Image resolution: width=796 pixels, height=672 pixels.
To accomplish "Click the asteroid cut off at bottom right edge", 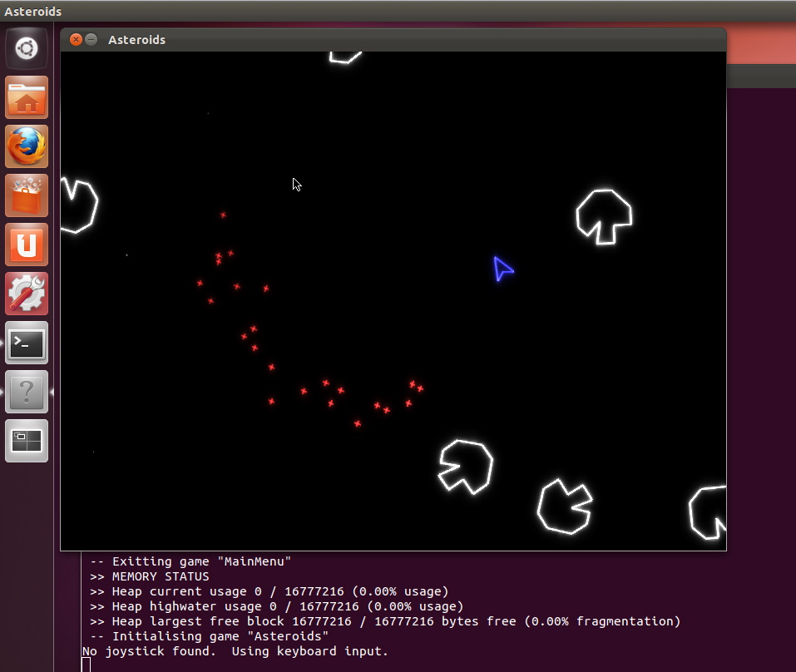I will pyautogui.click(x=707, y=512).
